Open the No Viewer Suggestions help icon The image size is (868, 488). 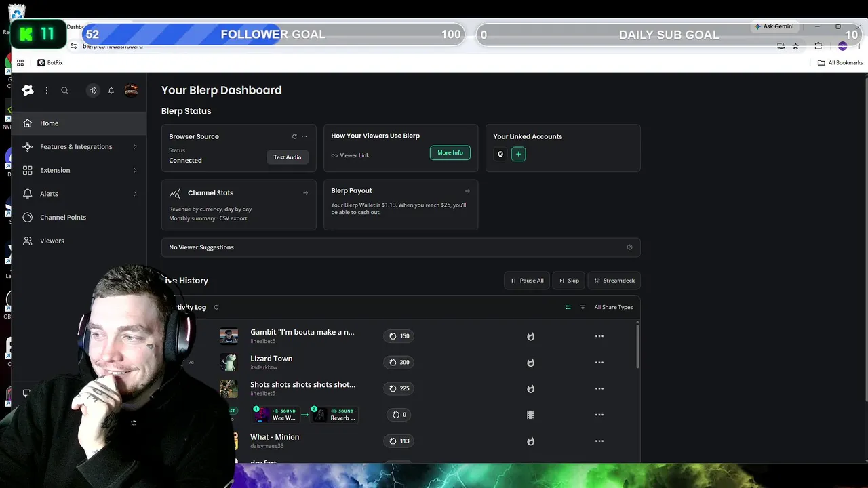(x=629, y=247)
